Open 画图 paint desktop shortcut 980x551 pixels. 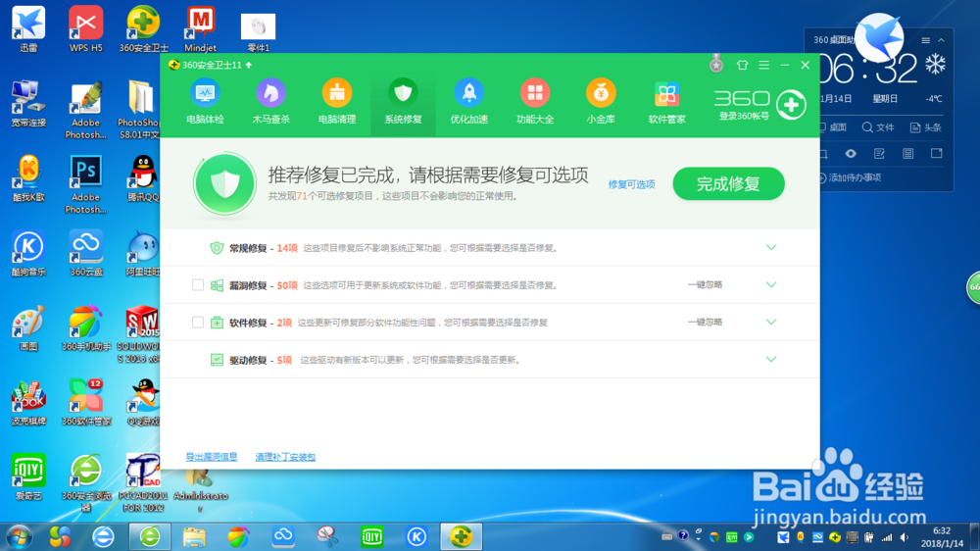pos(28,327)
